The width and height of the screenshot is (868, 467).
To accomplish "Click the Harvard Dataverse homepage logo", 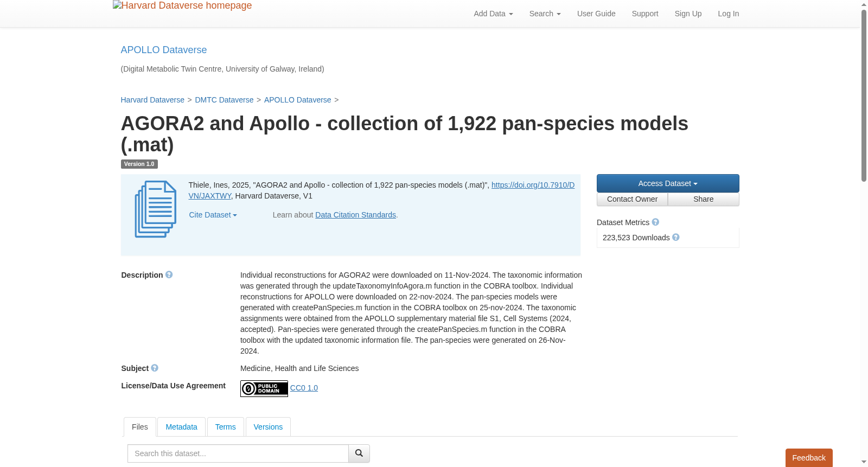I will point(182,6).
